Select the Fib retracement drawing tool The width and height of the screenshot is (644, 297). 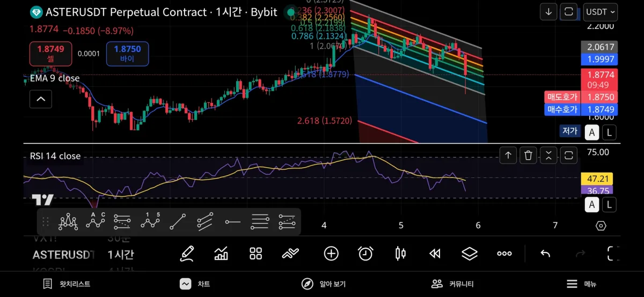point(123,221)
